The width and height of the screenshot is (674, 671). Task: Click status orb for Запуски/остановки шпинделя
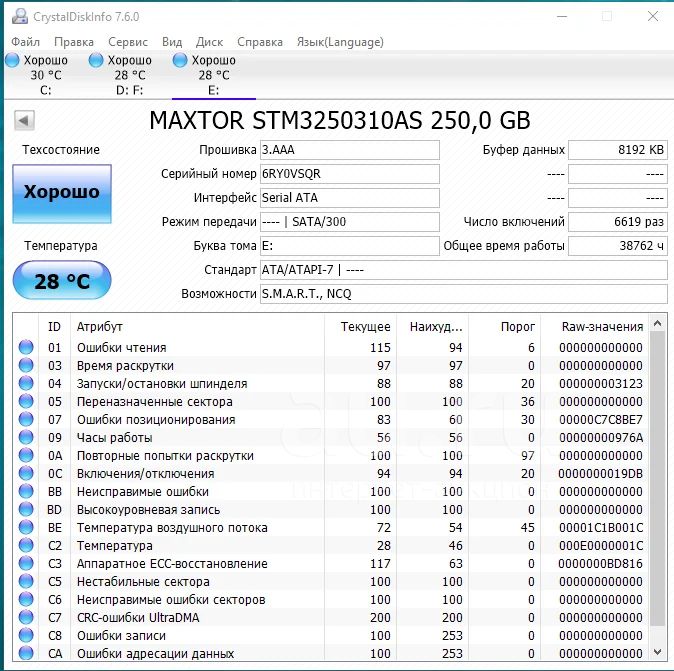pos(26,383)
